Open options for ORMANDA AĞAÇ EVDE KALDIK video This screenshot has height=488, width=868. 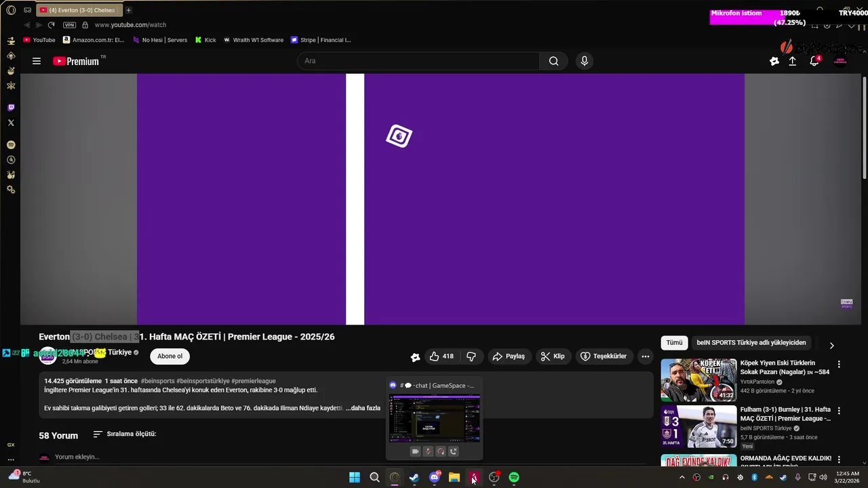click(839, 460)
